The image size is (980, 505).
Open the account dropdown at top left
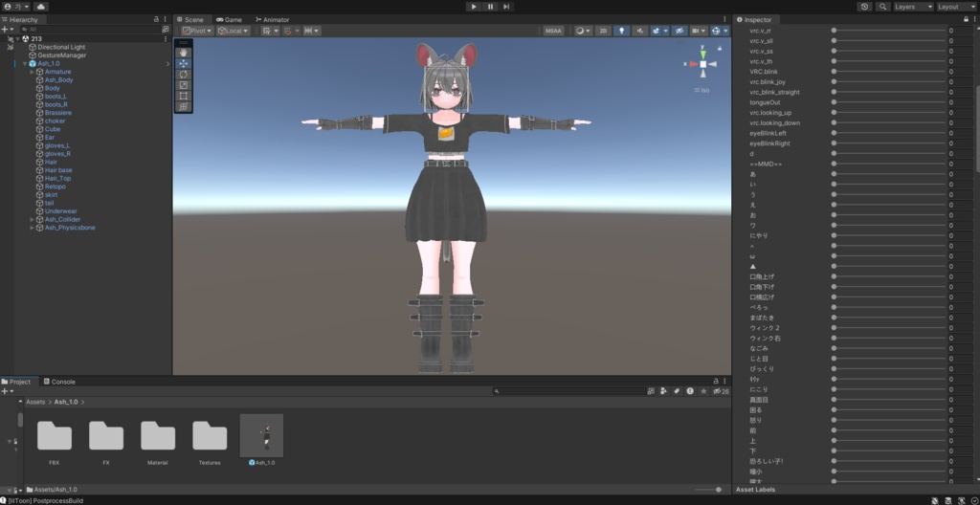coord(16,7)
